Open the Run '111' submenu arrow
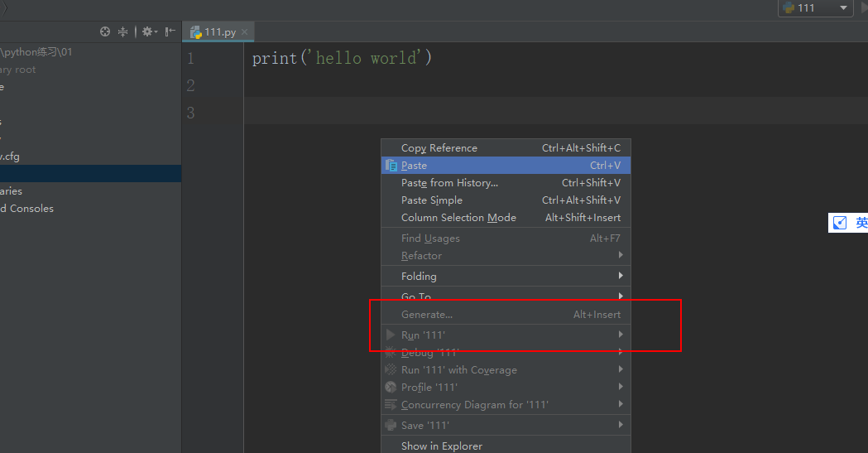Image resolution: width=868 pixels, height=453 pixels. [621, 334]
